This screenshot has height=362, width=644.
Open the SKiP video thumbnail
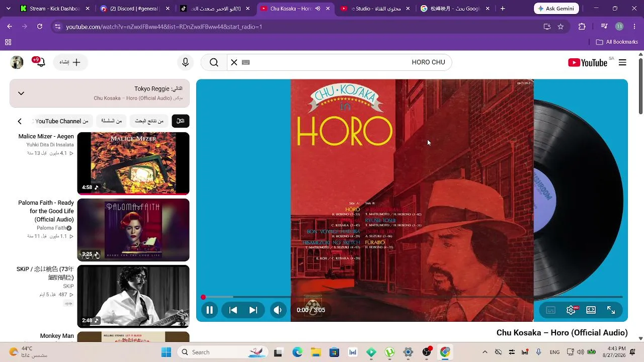click(x=133, y=296)
